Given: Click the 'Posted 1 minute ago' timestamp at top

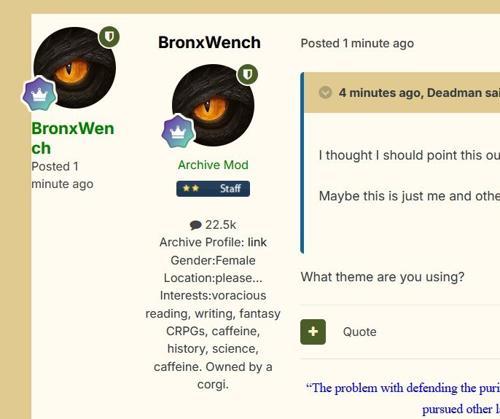Looking at the screenshot, I should point(357,43).
